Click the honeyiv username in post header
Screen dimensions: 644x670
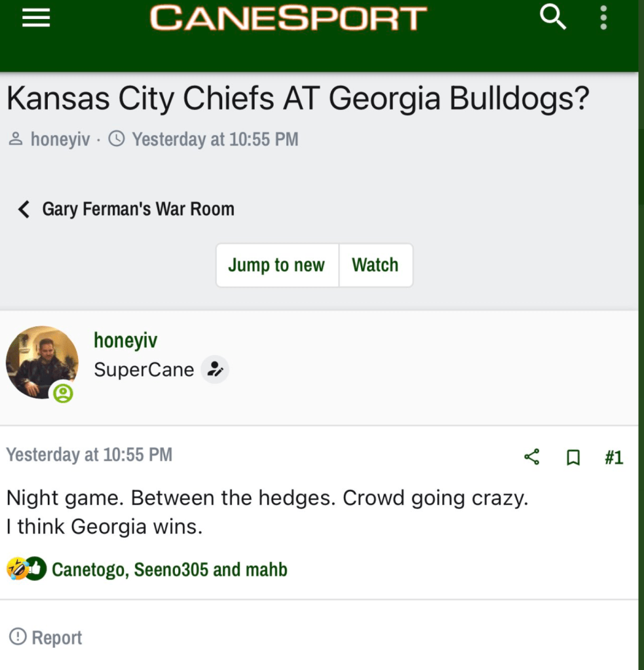point(125,340)
